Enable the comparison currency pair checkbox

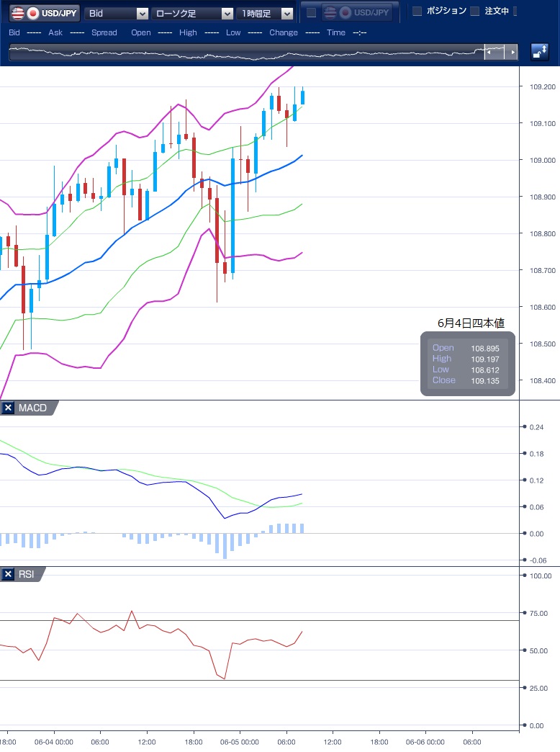click(311, 13)
